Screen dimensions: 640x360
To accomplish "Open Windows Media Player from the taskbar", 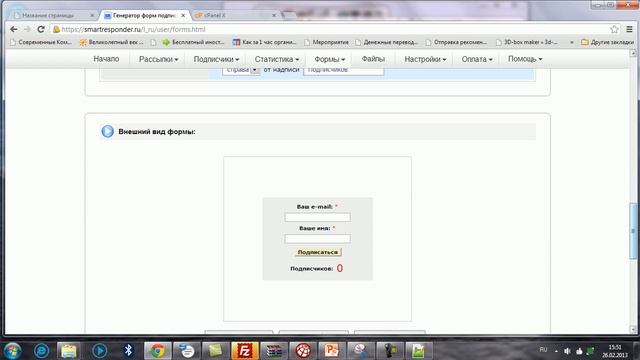I will 99,351.
